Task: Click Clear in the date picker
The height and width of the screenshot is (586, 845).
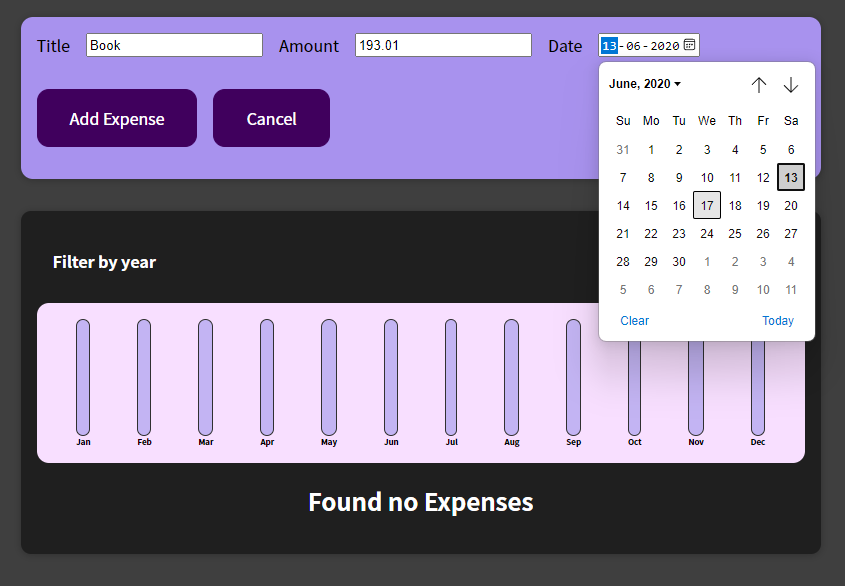Action: (x=634, y=321)
